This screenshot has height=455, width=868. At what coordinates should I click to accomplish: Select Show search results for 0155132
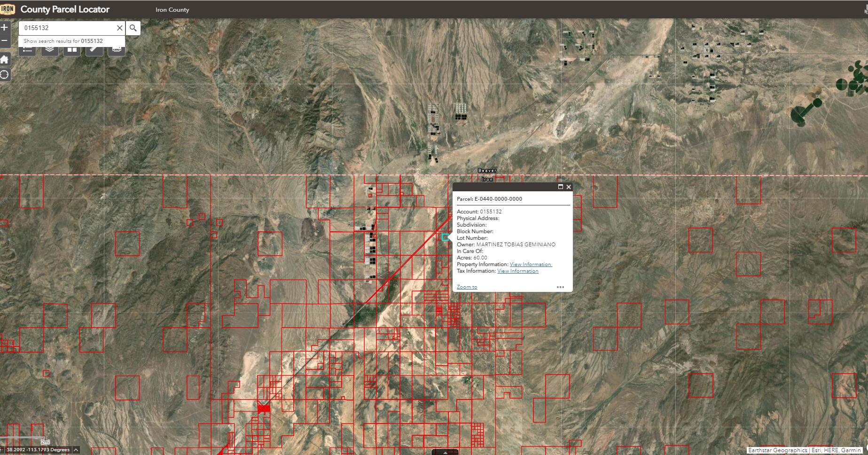63,41
